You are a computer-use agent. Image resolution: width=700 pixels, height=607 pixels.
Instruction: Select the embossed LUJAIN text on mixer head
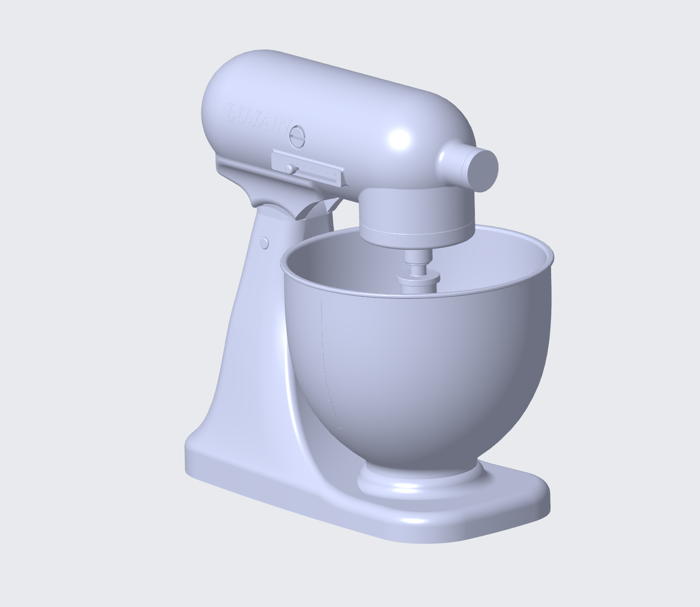[258, 119]
